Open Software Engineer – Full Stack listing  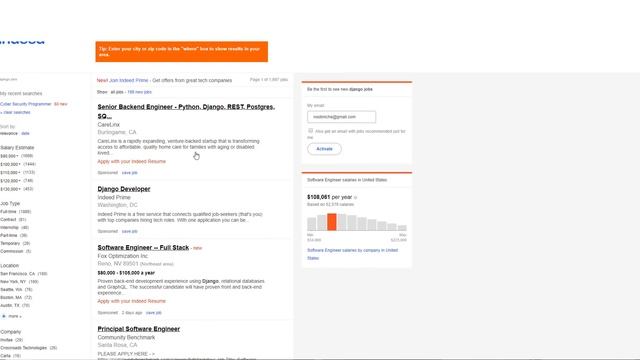click(143, 248)
